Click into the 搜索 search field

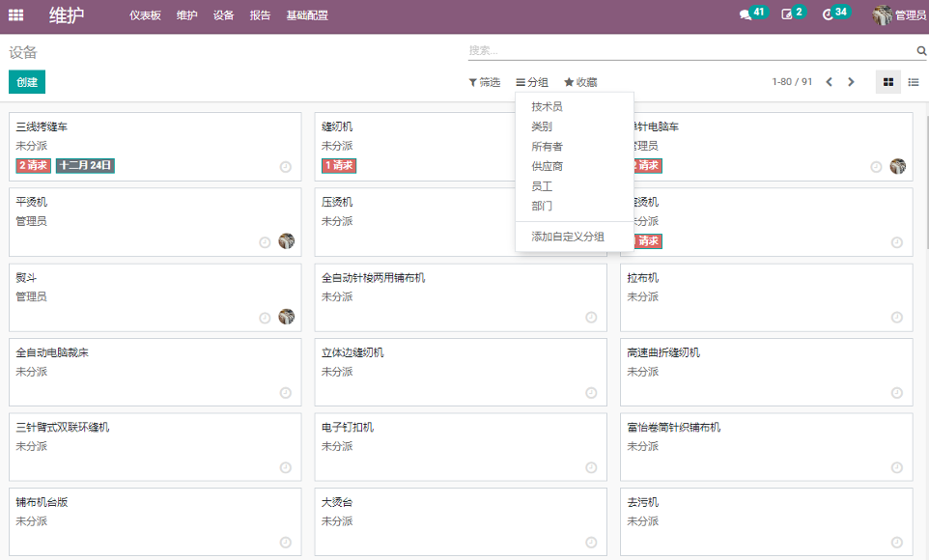click(x=690, y=50)
